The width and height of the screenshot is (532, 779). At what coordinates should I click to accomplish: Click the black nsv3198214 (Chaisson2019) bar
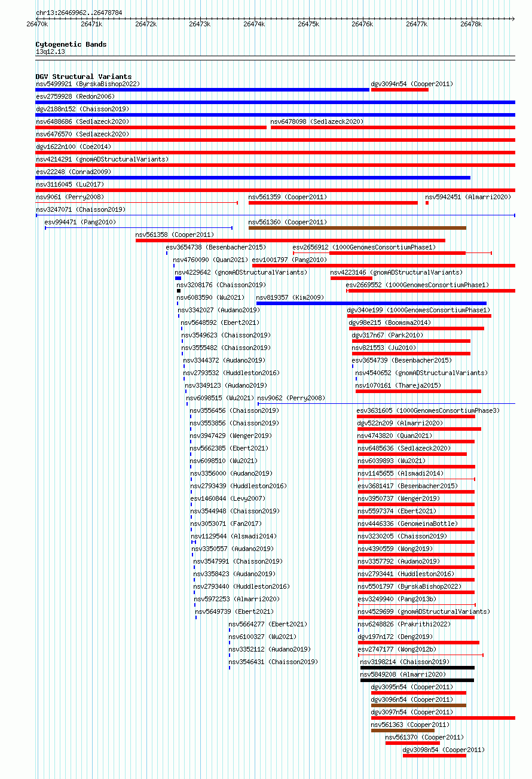click(x=417, y=668)
